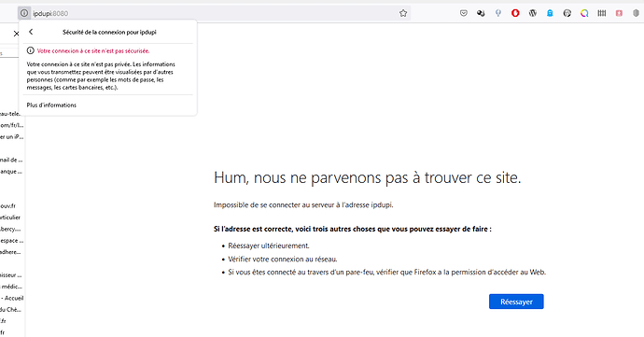Viewport: 644px width, 337px height.
Task: Click the pare-feu Firefox permission bullet
Action: (387, 272)
